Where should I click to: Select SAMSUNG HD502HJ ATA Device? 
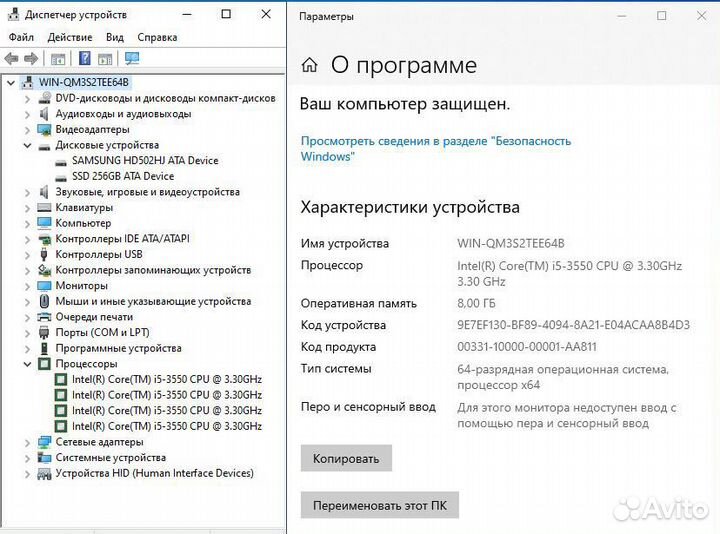pyautogui.click(x=145, y=161)
